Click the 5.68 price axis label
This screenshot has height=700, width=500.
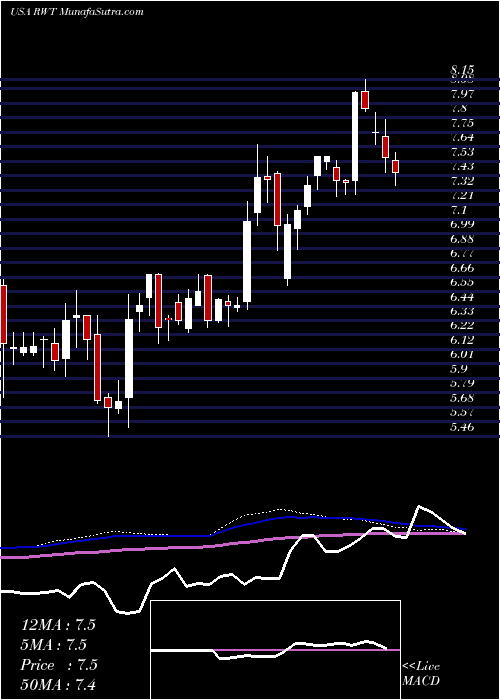click(462, 399)
